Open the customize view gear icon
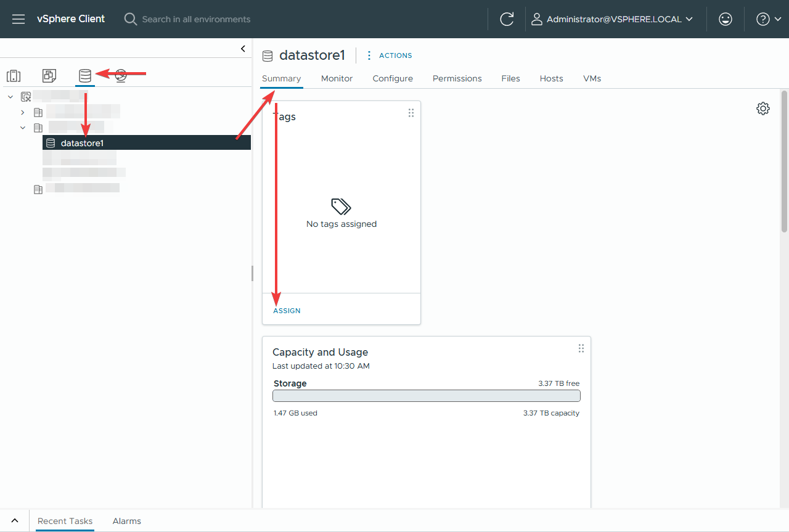Image resolution: width=789 pixels, height=532 pixels. pos(762,108)
